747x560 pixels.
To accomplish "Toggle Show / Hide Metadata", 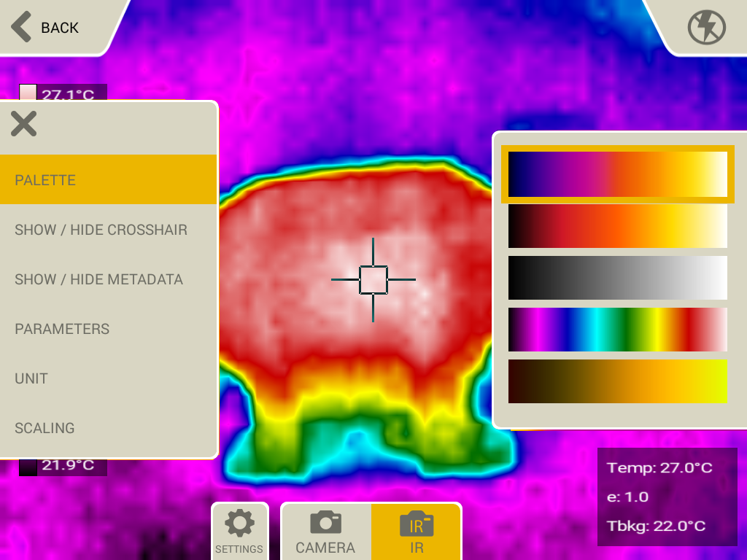I will click(x=108, y=279).
